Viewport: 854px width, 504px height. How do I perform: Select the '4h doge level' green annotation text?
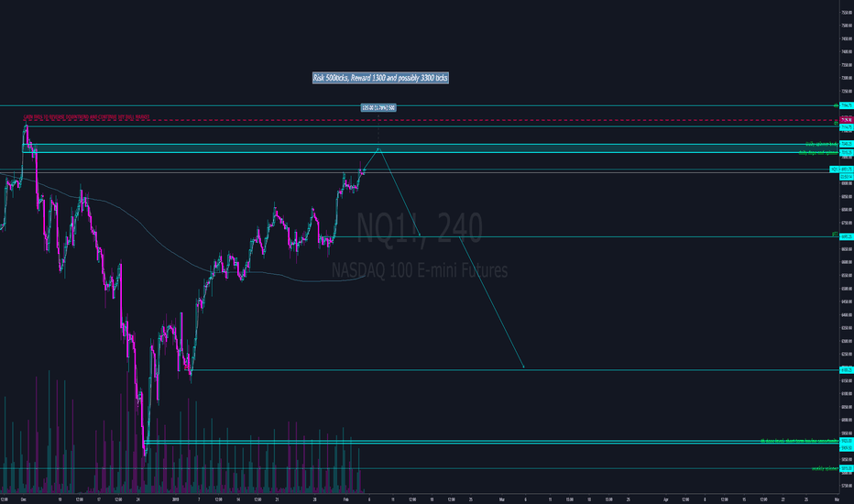pyautogui.click(x=799, y=441)
